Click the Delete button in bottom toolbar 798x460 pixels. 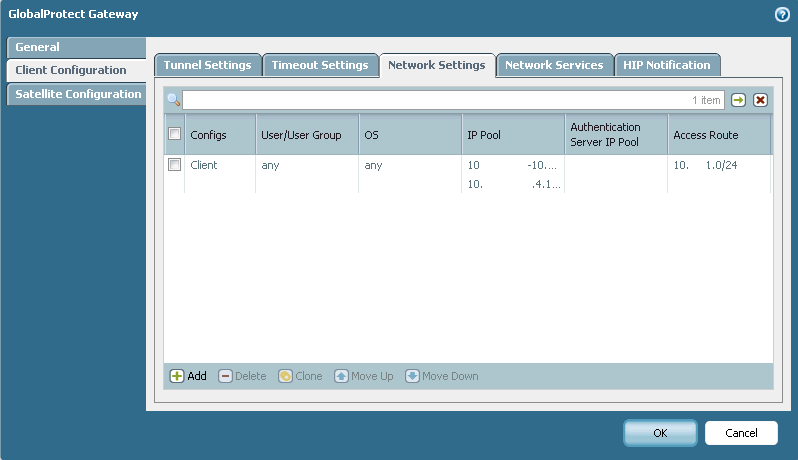(x=242, y=376)
